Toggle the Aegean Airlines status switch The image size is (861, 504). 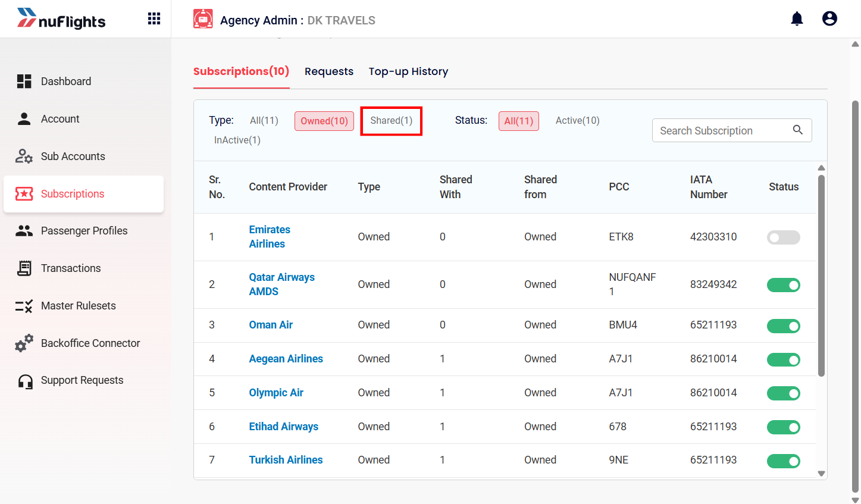[784, 359]
